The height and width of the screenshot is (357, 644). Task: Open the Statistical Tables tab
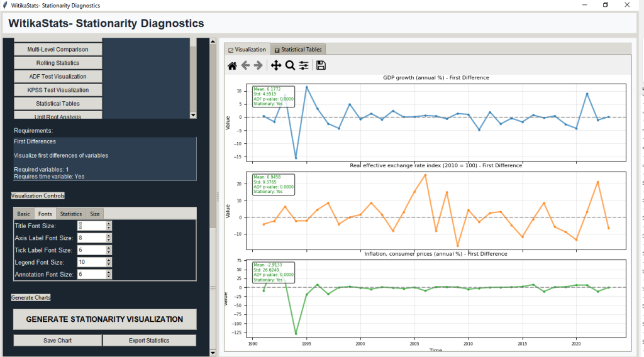point(298,49)
